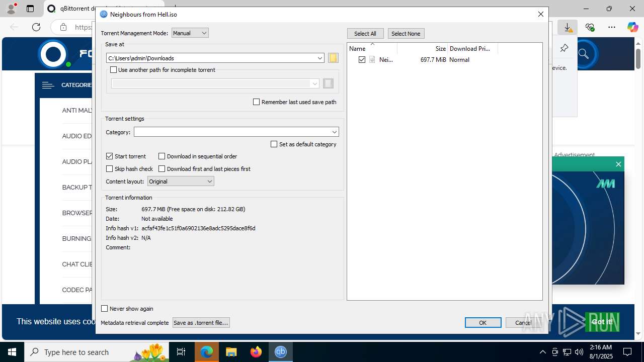The width and height of the screenshot is (644, 362).
Task: Click Select All button
Action: (x=365, y=34)
